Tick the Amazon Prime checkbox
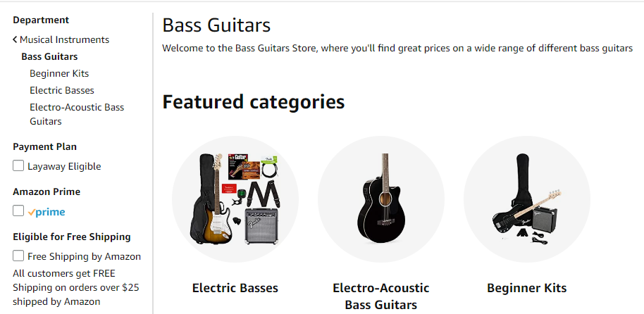Image resolution: width=644 pixels, height=314 pixels. pyautogui.click(x=18, y=211)
